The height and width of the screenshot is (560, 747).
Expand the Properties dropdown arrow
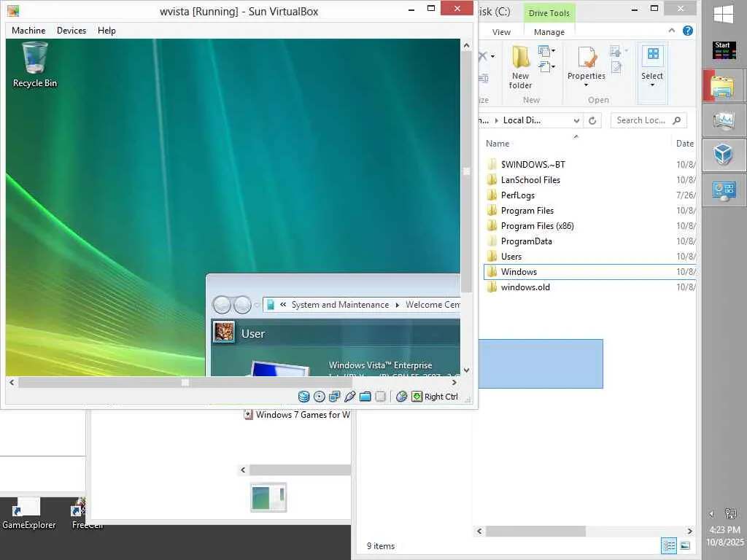(587, 85)
